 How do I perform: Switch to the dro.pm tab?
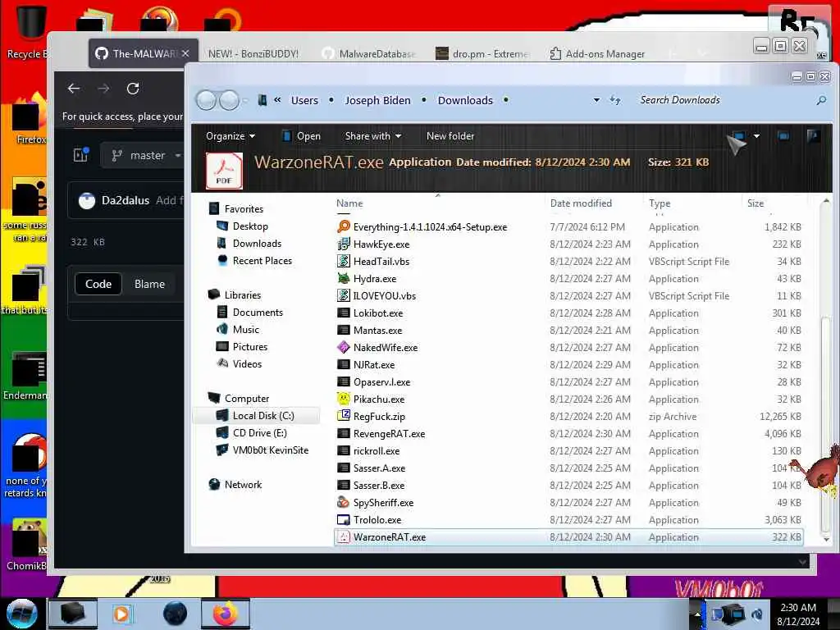click(x=482, y=53)
